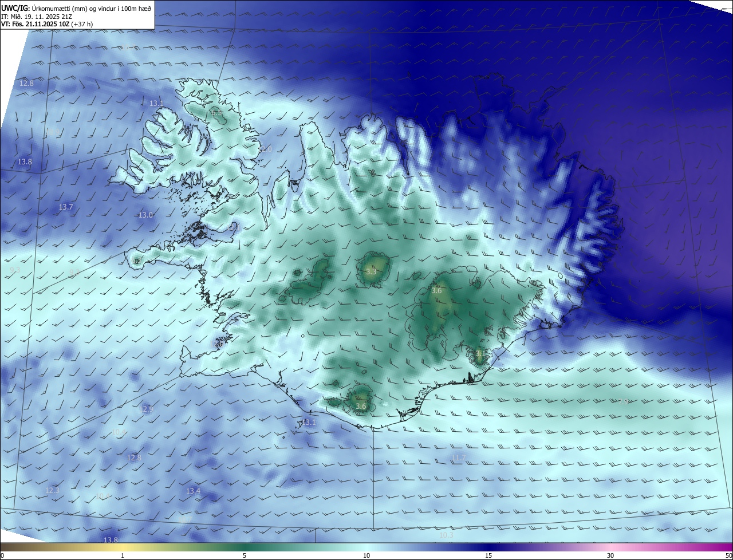Click the 5 tick on the color scale
This screenshot has height=560, width=733.
pos(245,555)
